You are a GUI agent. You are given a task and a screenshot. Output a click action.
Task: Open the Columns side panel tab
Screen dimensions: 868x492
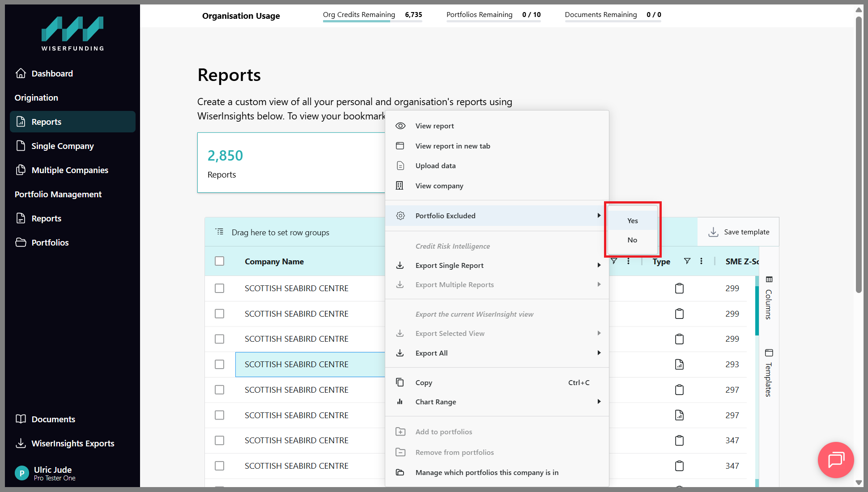[769, 298]
